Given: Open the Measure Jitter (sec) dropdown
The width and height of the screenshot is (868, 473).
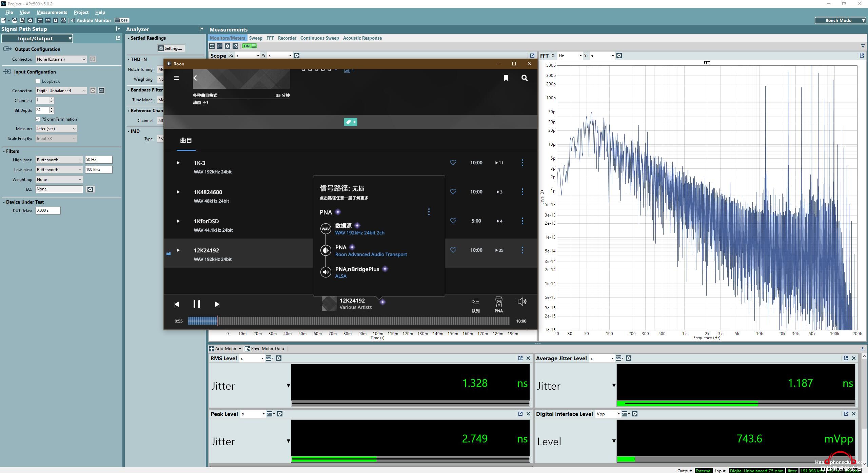Looking at the screenshot, I should [x=56, y=129].
